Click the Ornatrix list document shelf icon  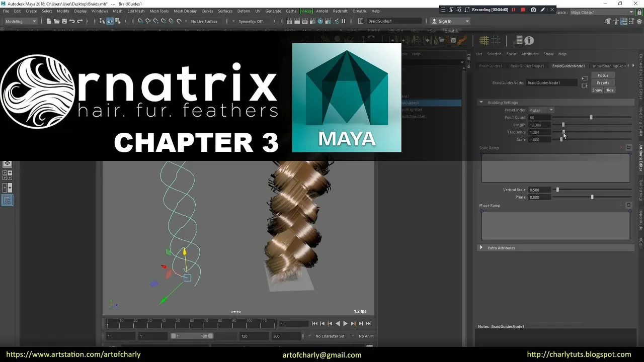pos(518,41)
